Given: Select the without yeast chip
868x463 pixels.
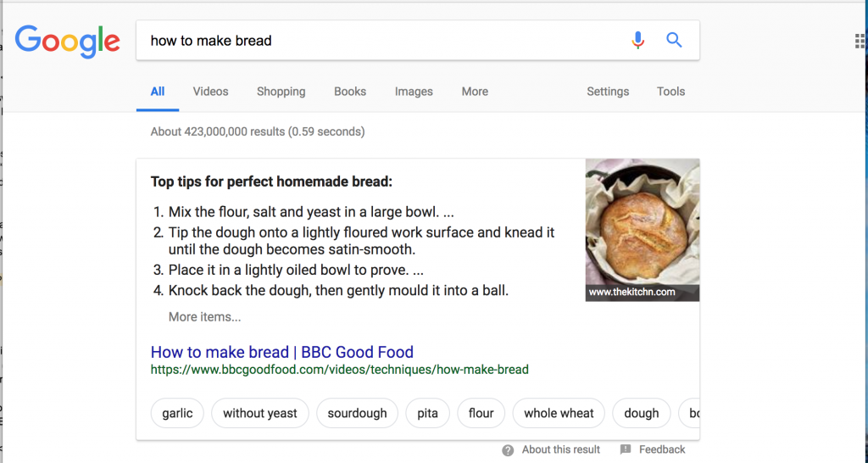Looking at the screenshot, I should click(x=260, y=414).
